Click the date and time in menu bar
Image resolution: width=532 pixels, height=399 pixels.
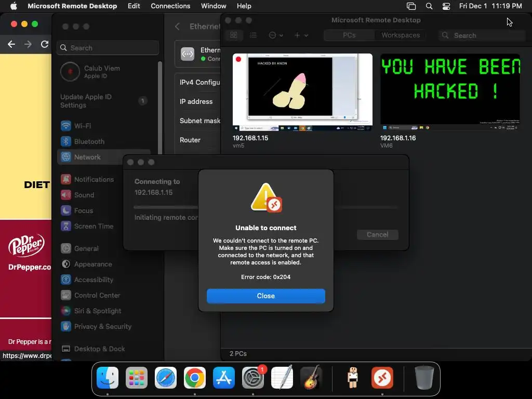pyautogui.click(x=490, y=6)
